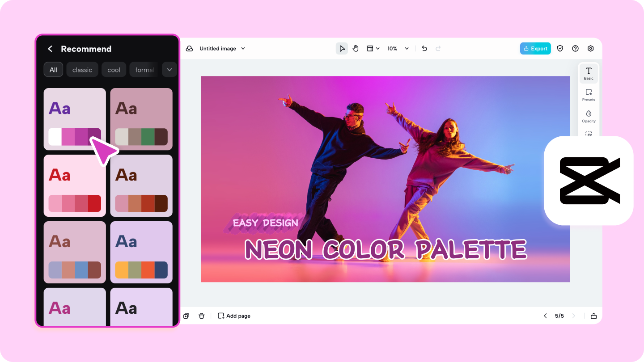The height and width of the screenshot is (362, 644).
Task: Open the Untitled image name dropdown
Action: coord(242,48)
